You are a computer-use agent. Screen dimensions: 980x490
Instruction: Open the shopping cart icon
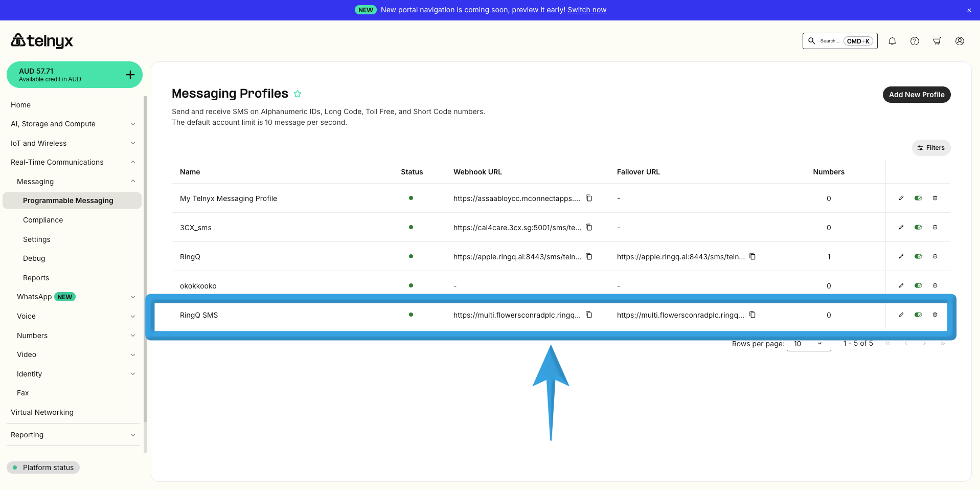pyautogui.click(x=937, y=41)
